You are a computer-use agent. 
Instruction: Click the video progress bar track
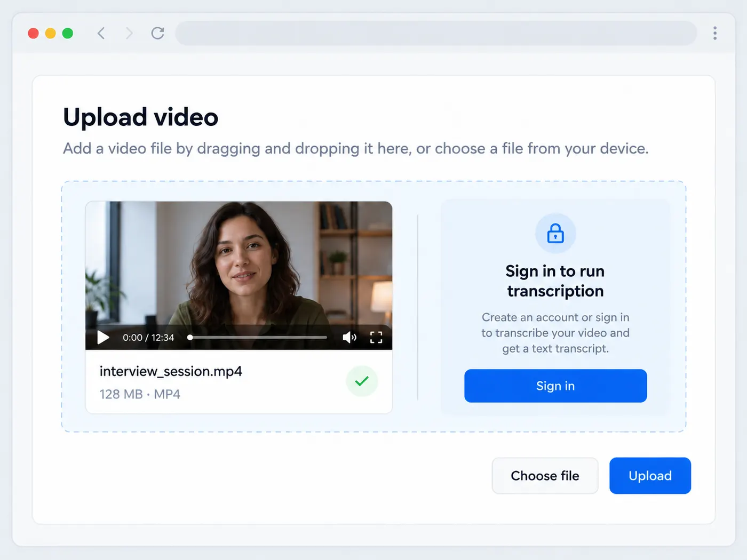coord(257,337)
